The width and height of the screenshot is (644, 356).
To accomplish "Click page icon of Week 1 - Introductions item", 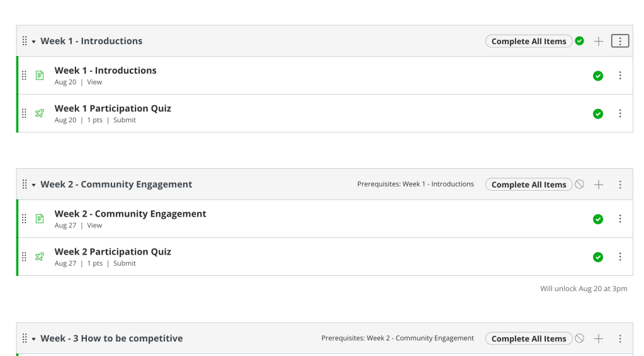I will [x=40, y=76].
